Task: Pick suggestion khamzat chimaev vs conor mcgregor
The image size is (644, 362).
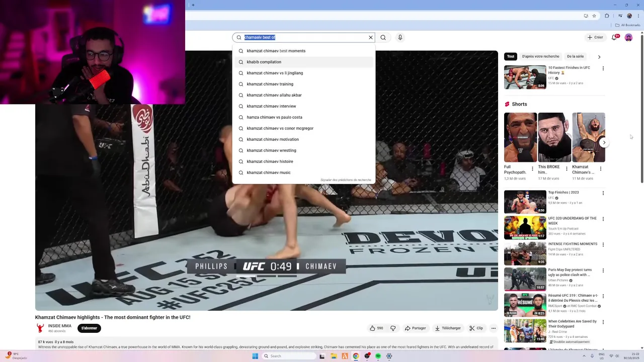Action: (304, 128)
